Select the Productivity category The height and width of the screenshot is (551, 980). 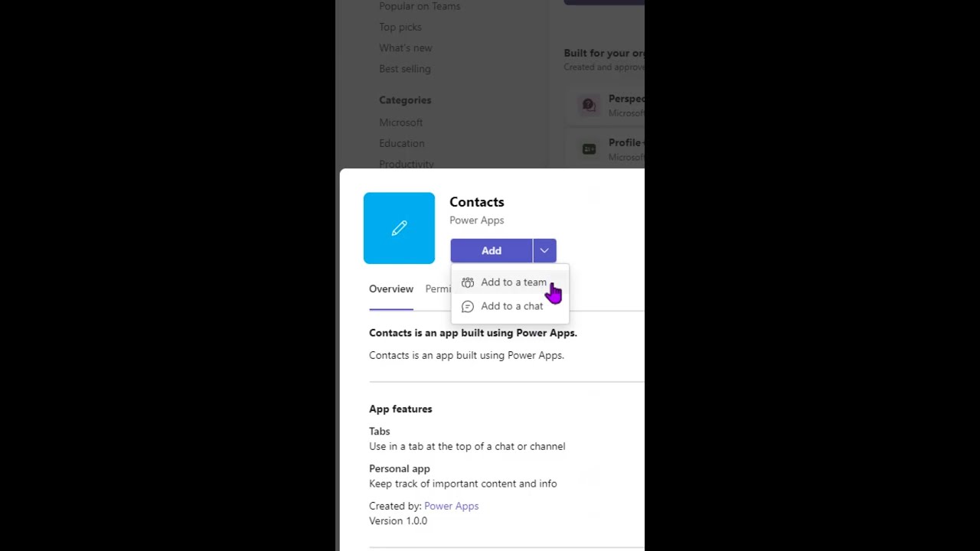[x=407, y=163]
